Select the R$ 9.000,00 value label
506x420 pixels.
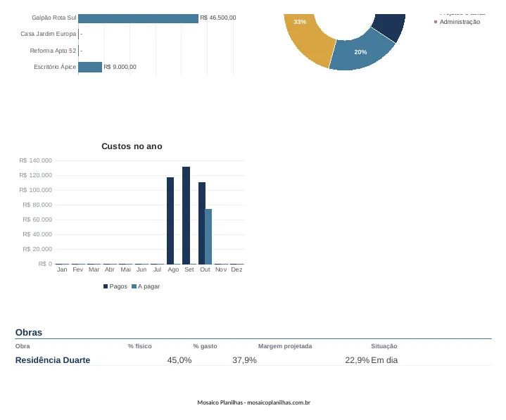(x=120, y=67)
